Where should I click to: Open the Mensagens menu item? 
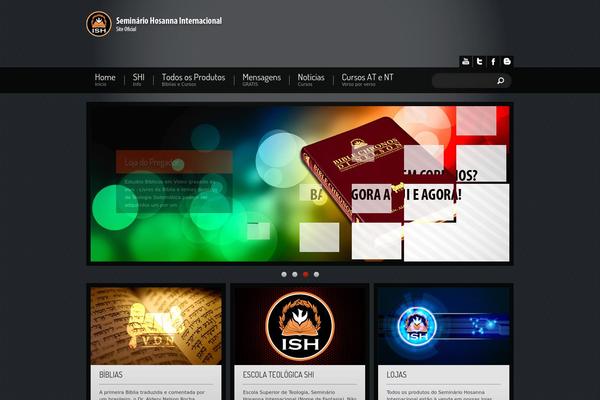click(x=261, y=80)
